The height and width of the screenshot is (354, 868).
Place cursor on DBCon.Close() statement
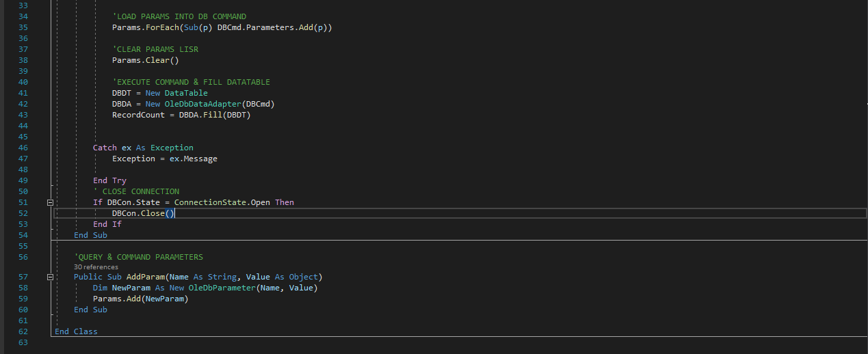coord(144,213)
